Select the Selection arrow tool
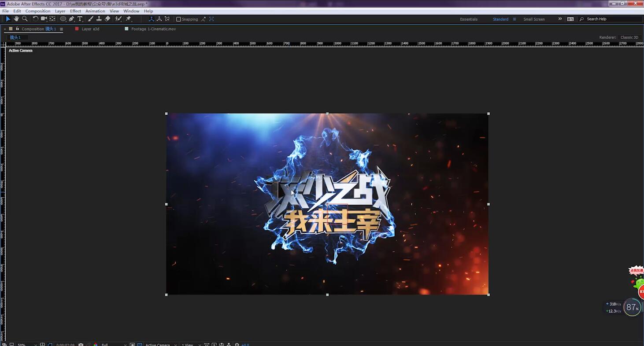 pos(8,19)
